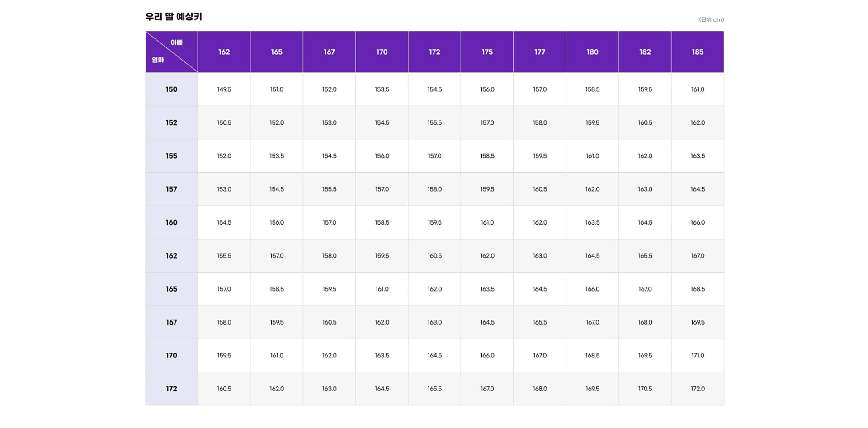Click the 171.0 cell
868x428 pixels.
click(x=697, y=356)
